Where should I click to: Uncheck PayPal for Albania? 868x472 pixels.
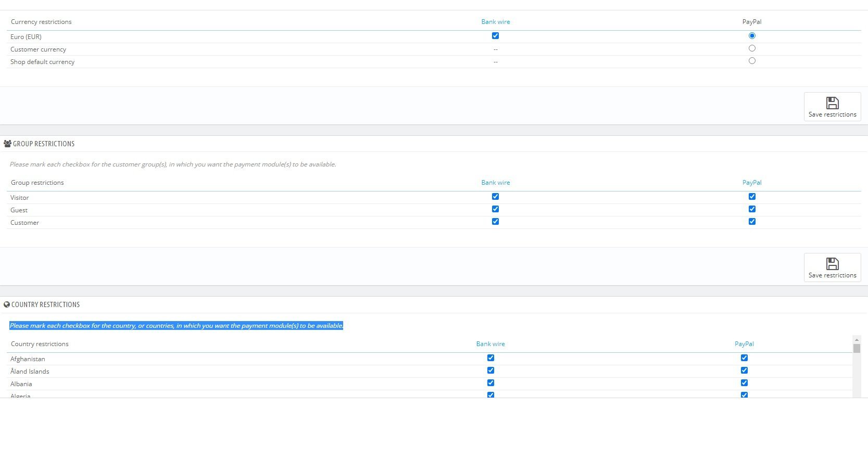point(744,383)
